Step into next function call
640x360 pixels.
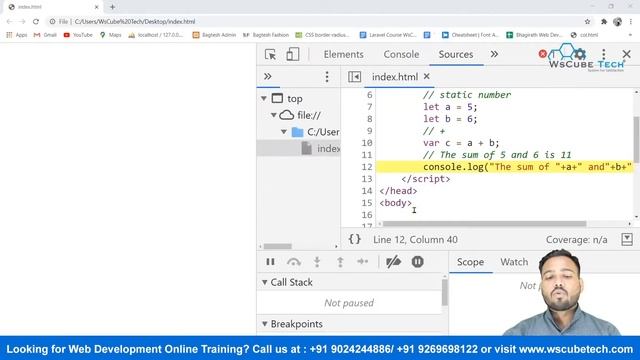pyautogui.click(x=317, y=262)
